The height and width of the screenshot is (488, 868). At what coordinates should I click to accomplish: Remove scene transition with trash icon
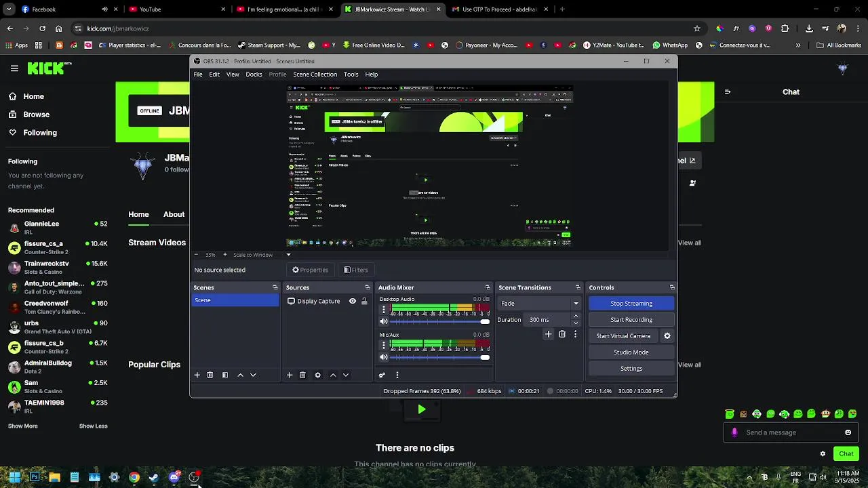click(x=562, y=334)
